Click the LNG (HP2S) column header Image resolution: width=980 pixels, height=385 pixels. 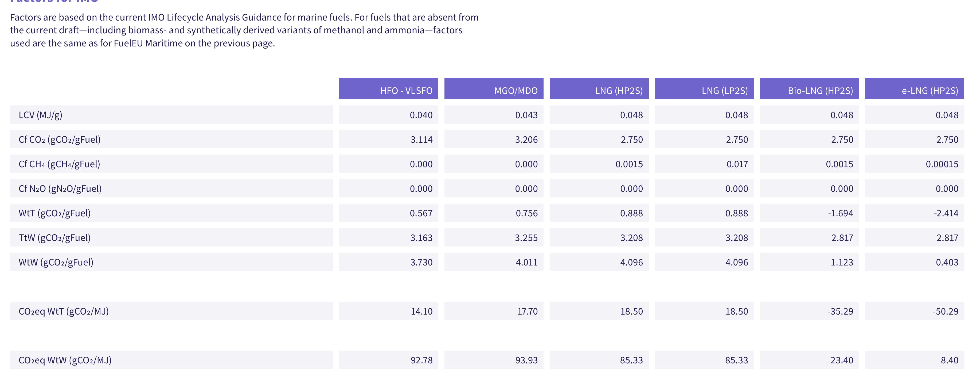[x=599, y=89]
